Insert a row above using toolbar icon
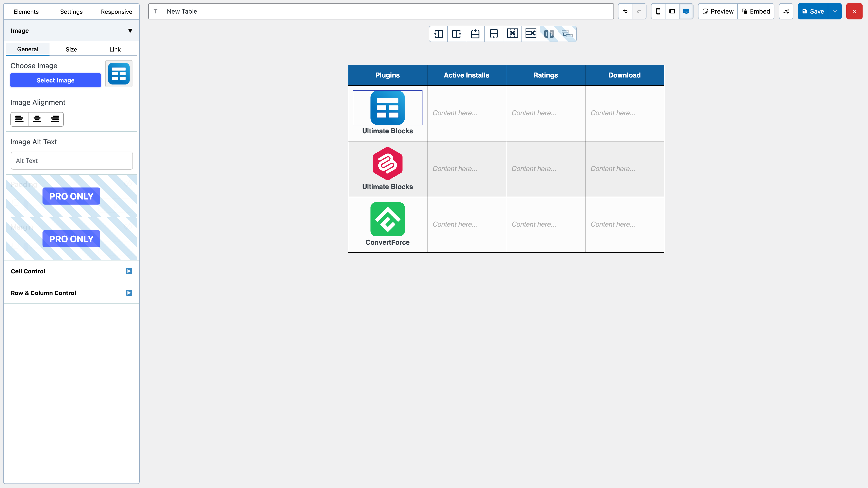The width and height of the screenshot is (868, 488). 475,34
